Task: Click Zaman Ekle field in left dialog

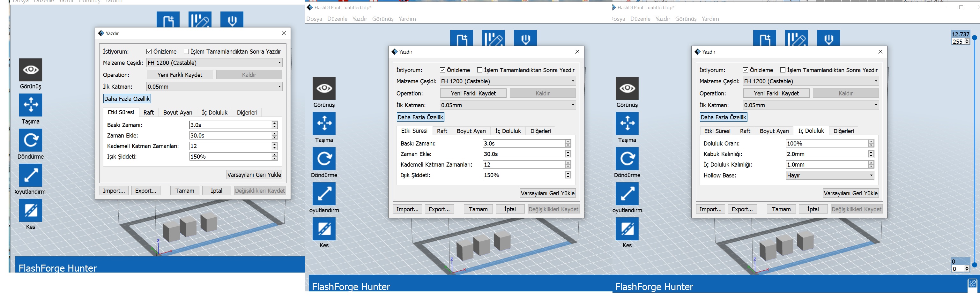Action: click(234, 136)
